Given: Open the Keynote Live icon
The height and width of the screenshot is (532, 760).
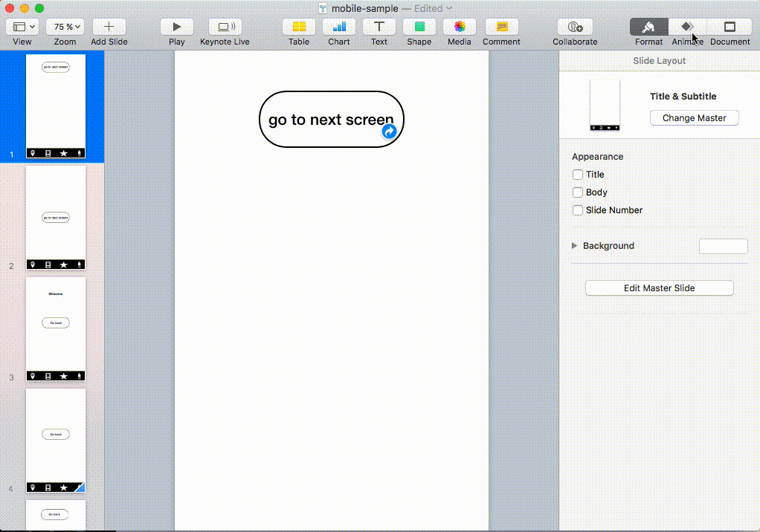Looking at the screenshot, I should 225,27.
